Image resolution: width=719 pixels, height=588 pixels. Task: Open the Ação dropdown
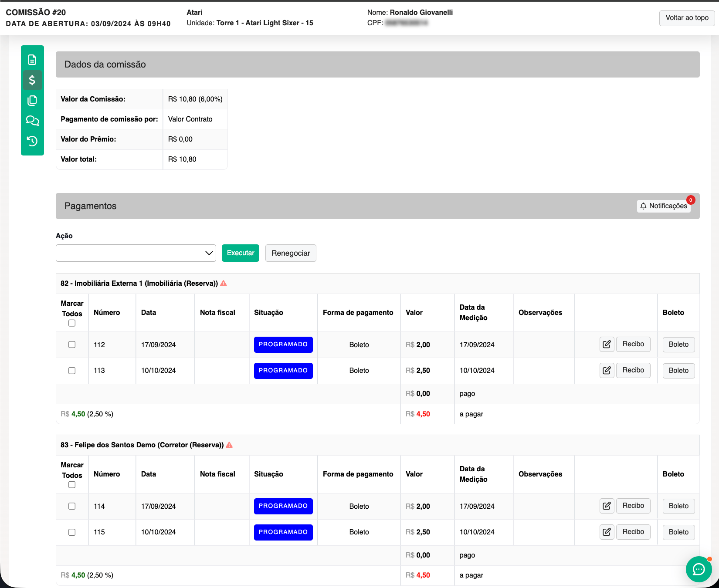coord(136,253)
